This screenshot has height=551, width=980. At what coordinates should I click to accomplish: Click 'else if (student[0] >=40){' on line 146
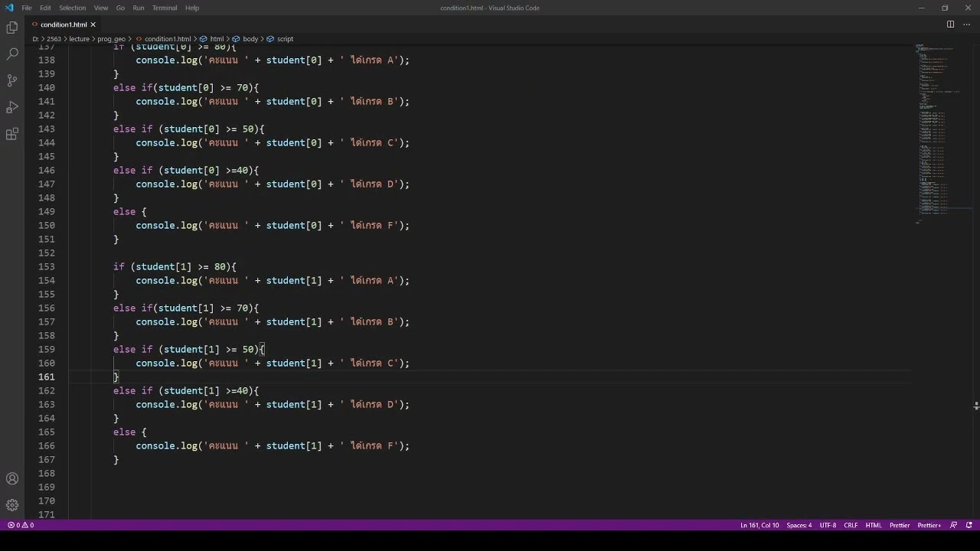point(186,171)
